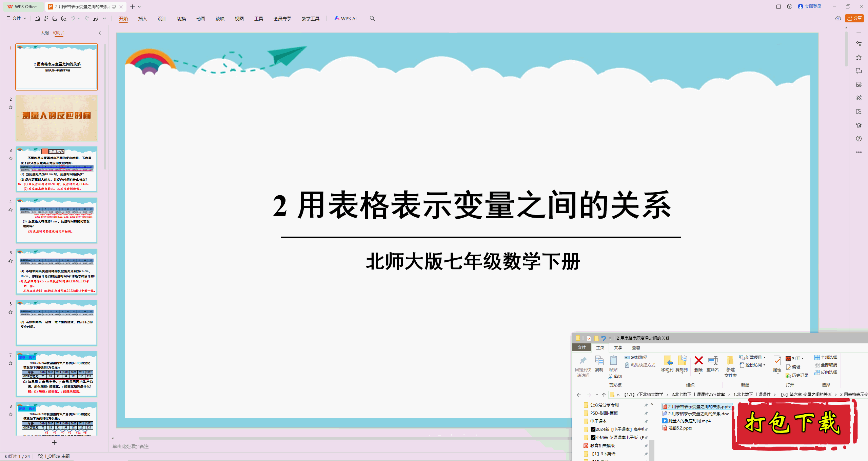The width and height of the screenshot is (868, 461).
Task: Click History icon in Explorer open group
Action: pos(797,376)
